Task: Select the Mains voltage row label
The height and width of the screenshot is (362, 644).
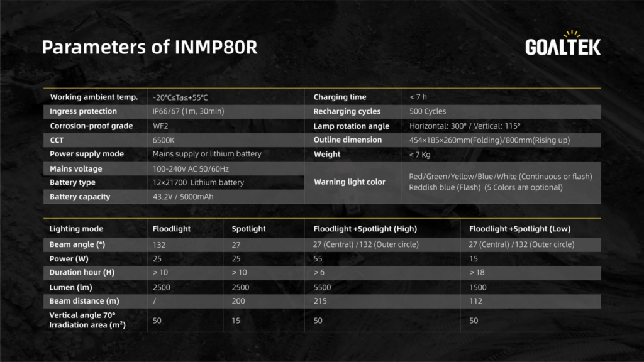Action: coord(76,169)
